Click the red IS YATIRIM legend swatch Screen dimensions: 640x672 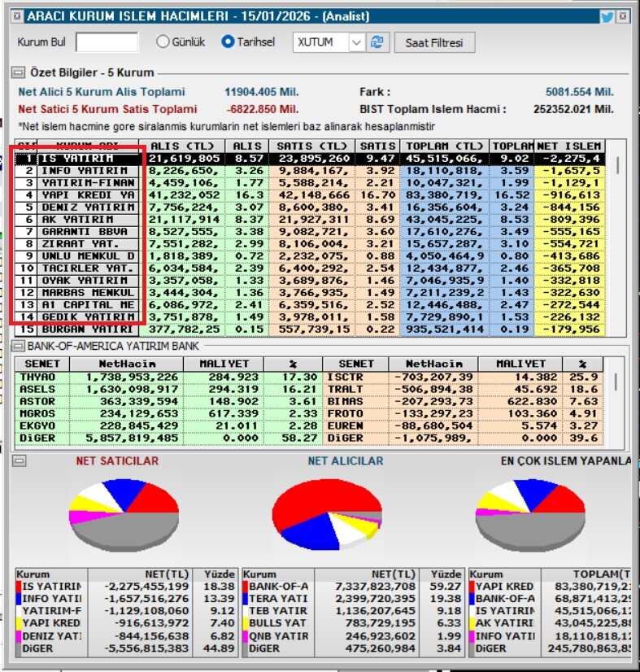19,587
